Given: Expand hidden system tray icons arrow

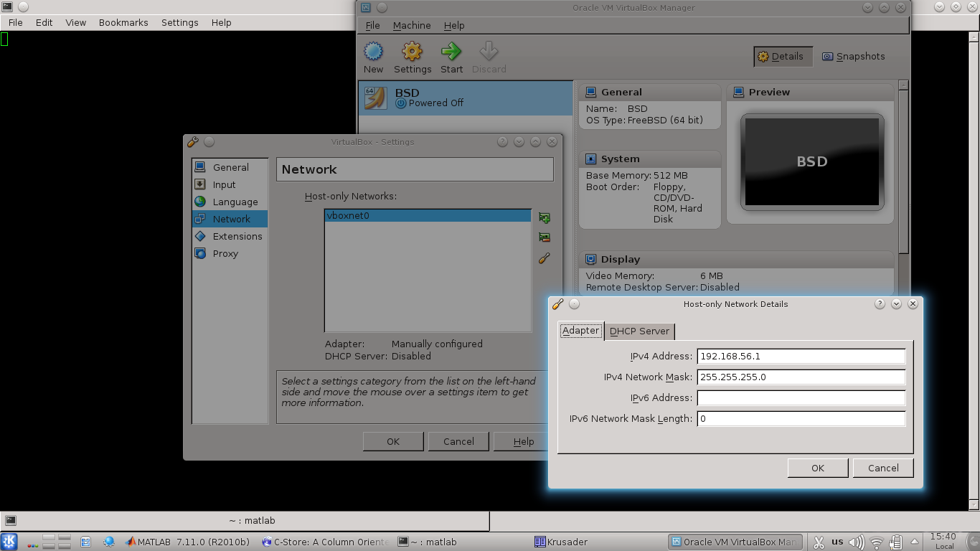Looking at the screenshot, I should 914,542.
